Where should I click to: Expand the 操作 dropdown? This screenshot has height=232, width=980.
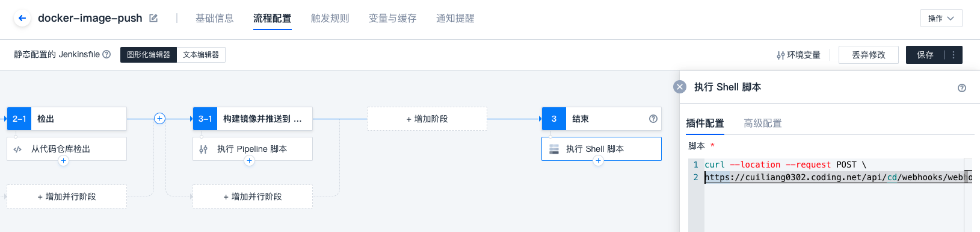(941, 18)
